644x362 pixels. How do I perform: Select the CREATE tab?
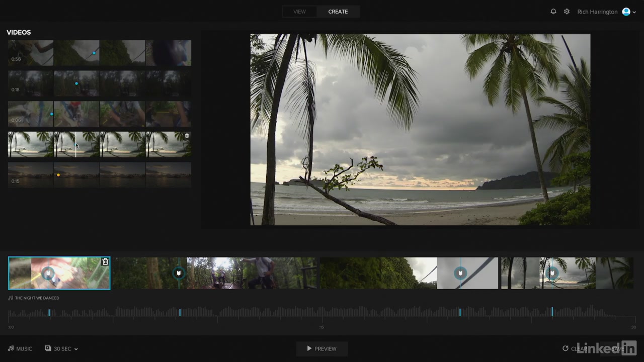[338, 12]
